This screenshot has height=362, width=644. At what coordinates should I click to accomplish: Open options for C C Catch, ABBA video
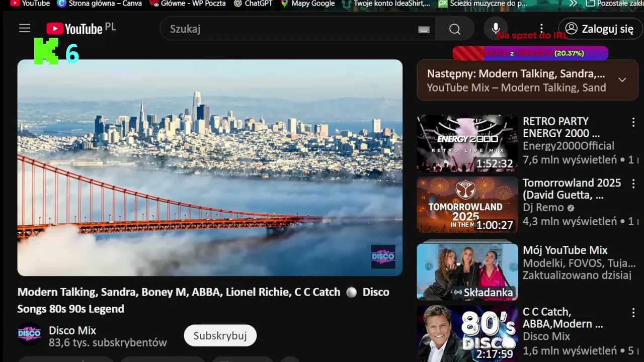tap(633, 313)
